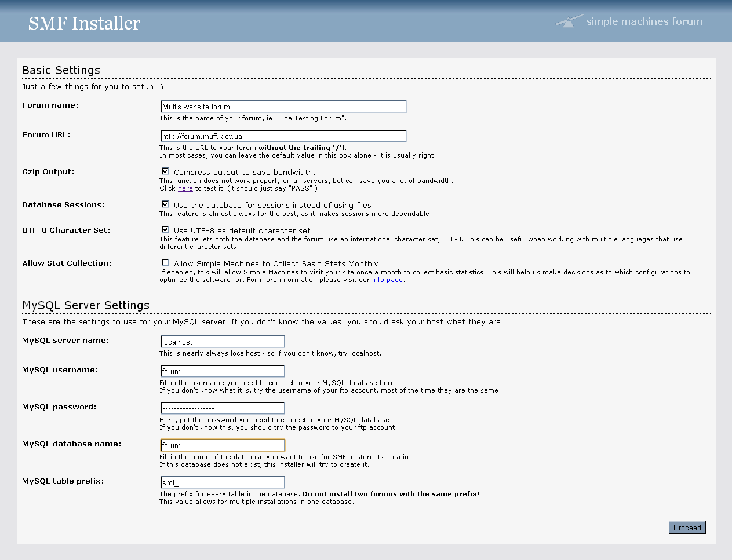Click the Forum name input field
This screenshot has height=560, width=732.
point(283,107)
